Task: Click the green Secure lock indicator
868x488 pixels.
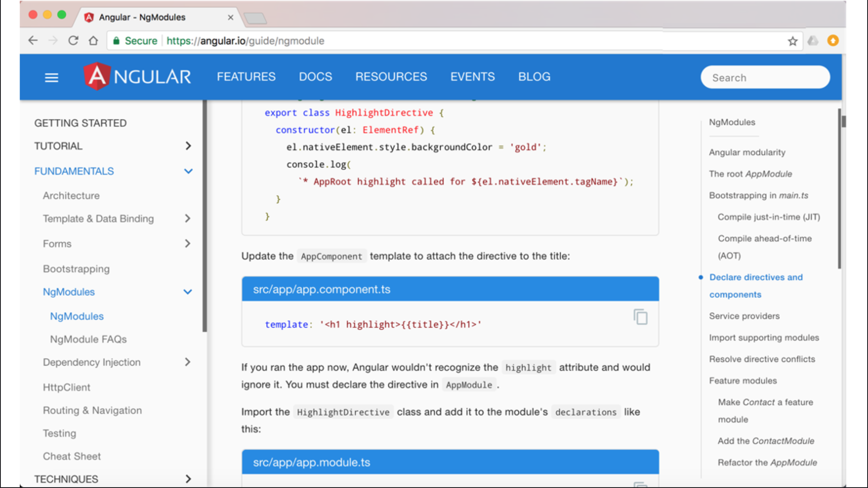Action: coord(135,41)
